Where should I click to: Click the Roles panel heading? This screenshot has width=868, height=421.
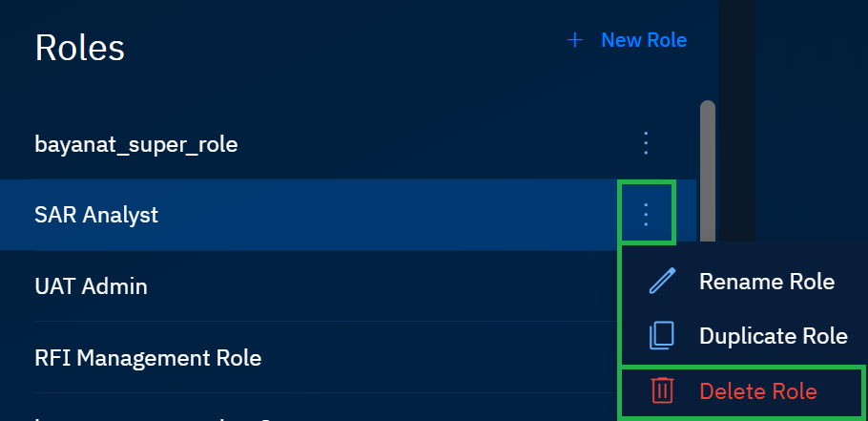[80, 47]
